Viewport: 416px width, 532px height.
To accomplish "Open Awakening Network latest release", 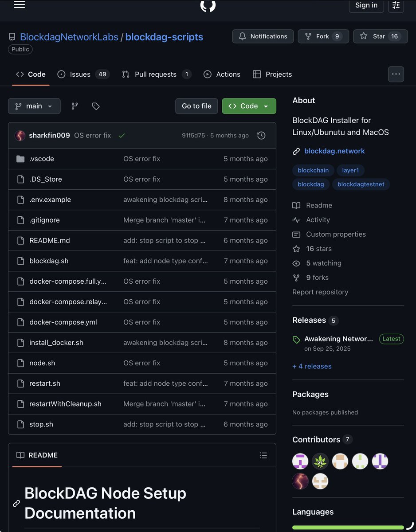I will coord(338,339).
